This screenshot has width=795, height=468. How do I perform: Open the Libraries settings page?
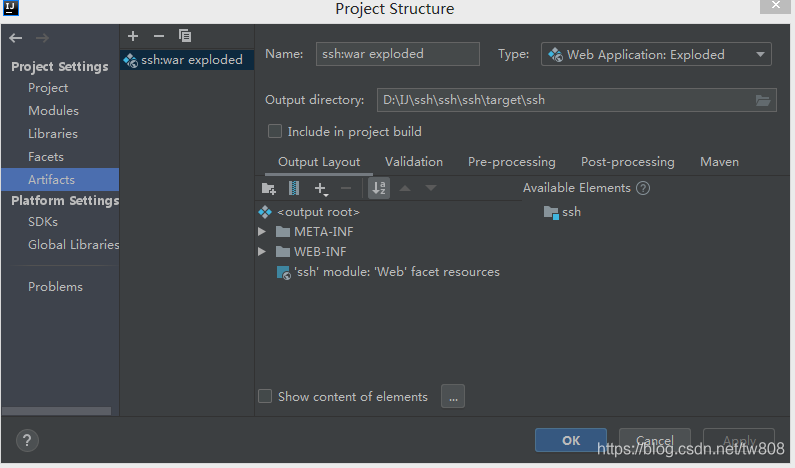(x=53, y=134)
